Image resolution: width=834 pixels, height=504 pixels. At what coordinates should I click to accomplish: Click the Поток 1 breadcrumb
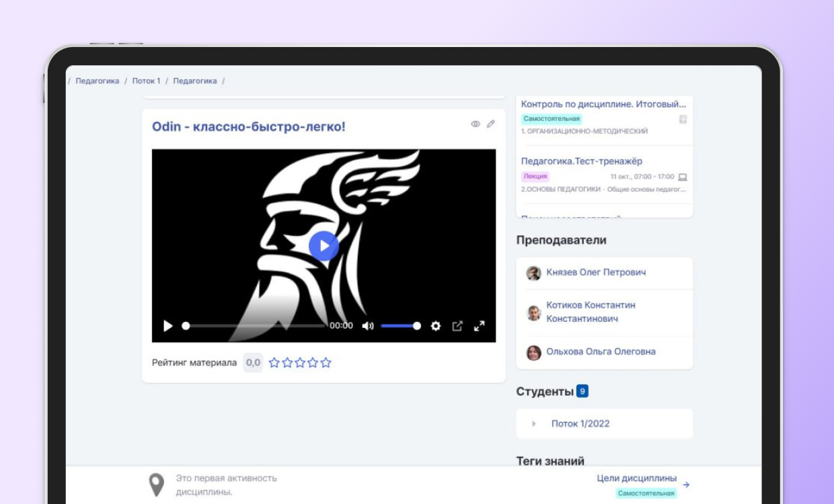click(146, 81)
